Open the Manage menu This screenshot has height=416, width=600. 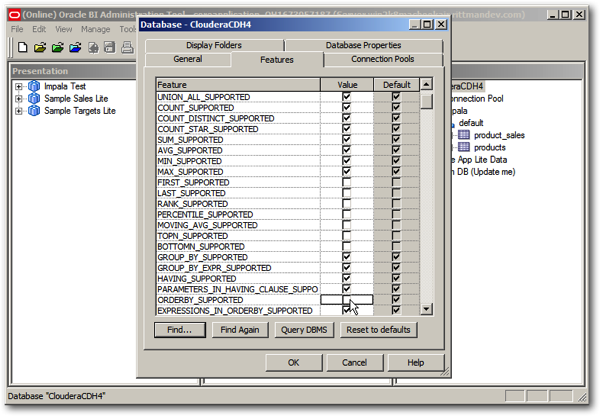(x=96, y=29)
